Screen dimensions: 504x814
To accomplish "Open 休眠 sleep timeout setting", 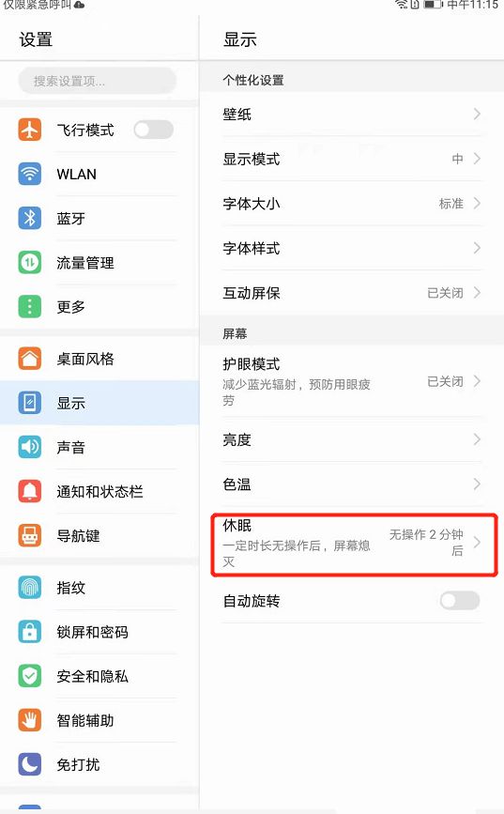I will pos(352,543).
